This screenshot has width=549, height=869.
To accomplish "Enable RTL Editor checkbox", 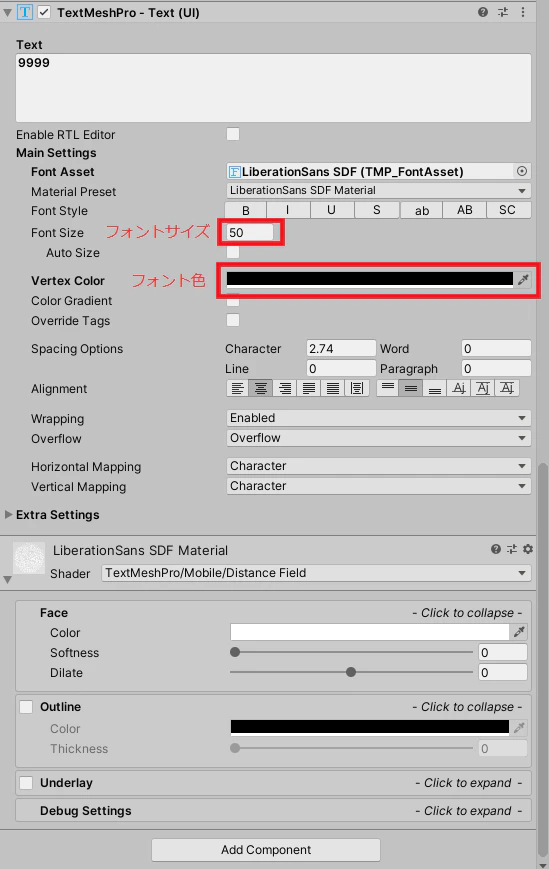I will click(x=233, y=134).
